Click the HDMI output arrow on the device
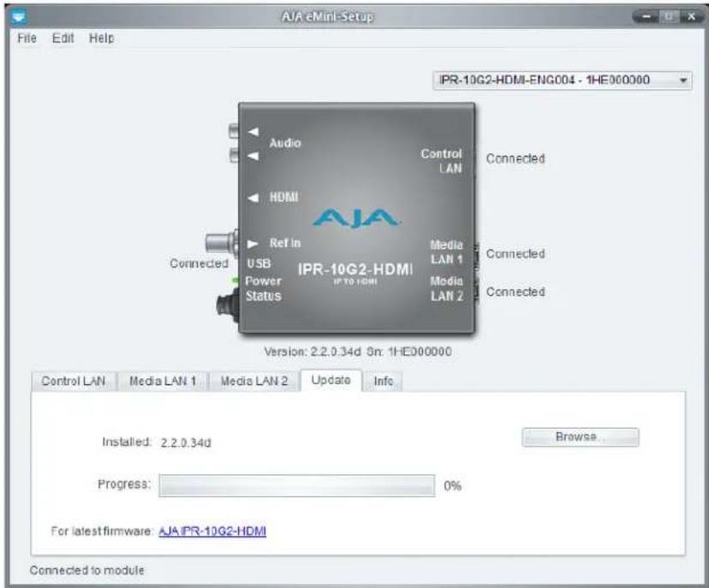The width and height of the screenshot is (709, 588). click(x=253, y=198)
